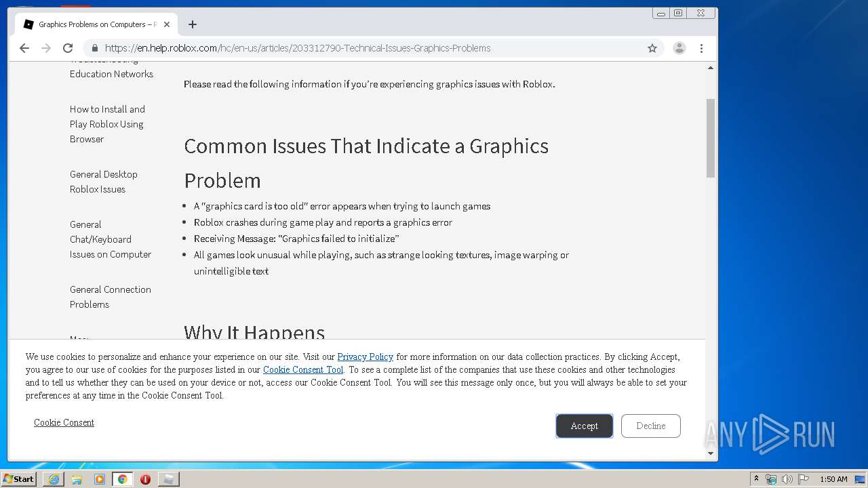
Task: Open General Desktop Roblox Issues link
Action: (x=104, y=182)
